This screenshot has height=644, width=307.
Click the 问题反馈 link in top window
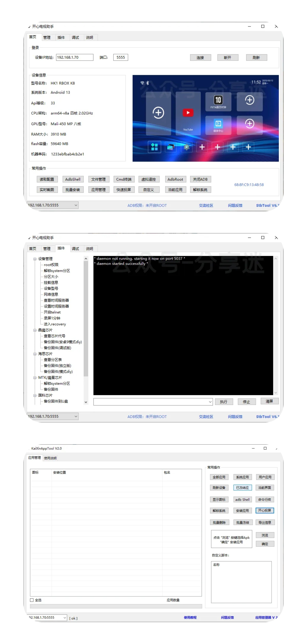point(235,205)
